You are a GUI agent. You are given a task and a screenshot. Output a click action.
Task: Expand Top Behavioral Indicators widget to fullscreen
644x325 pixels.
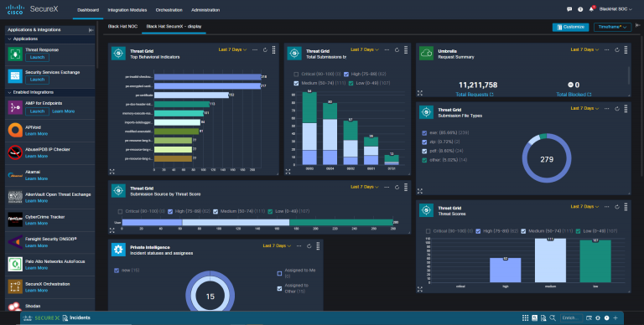(112, 172)
